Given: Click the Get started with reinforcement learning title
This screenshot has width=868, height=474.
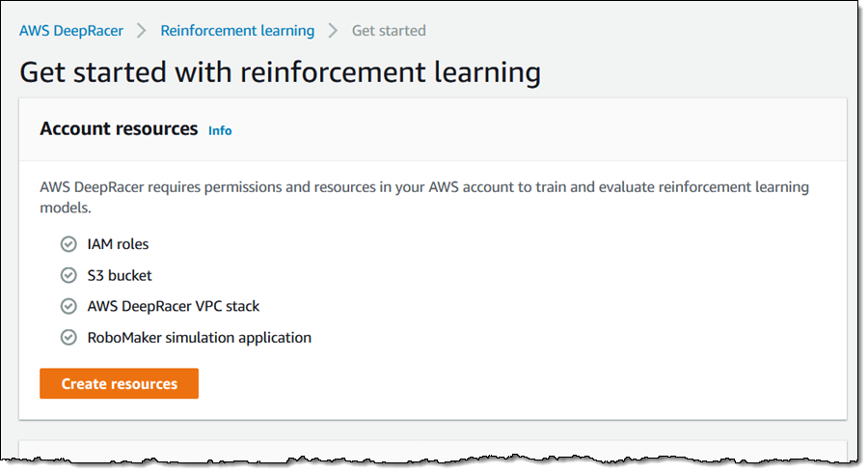Looking at the screenshot, I should (280, 72).
